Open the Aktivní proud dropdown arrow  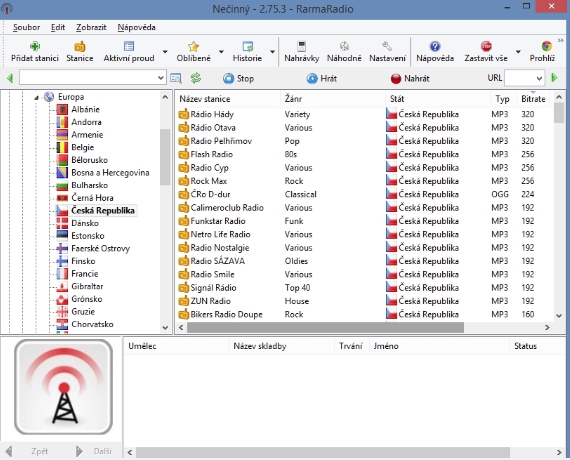[165, 52]
